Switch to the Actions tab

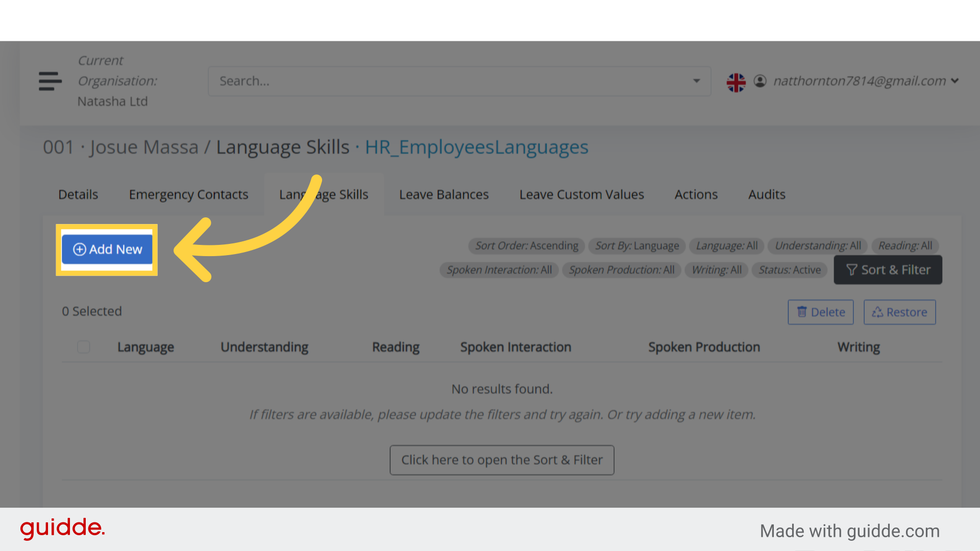point(696,194)
